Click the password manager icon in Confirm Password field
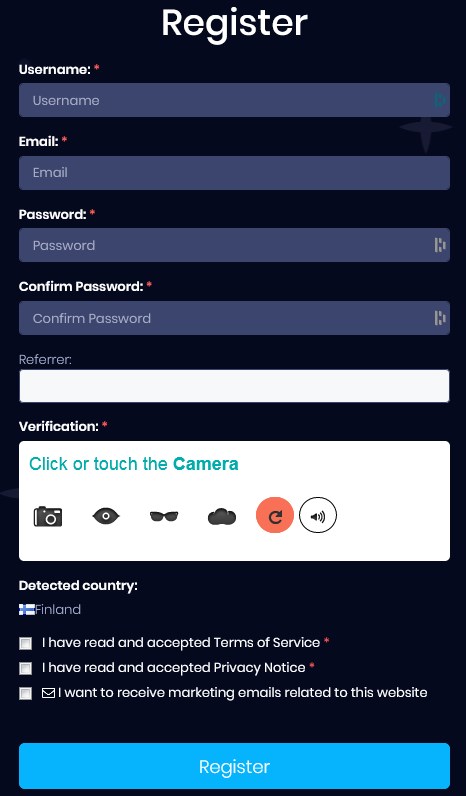Screen dimensions: 466x796 click(x=440, y=318)
